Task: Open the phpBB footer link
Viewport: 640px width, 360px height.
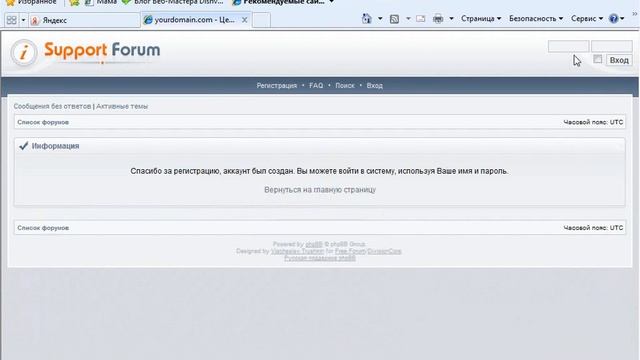Action: [x=314, y=244]
